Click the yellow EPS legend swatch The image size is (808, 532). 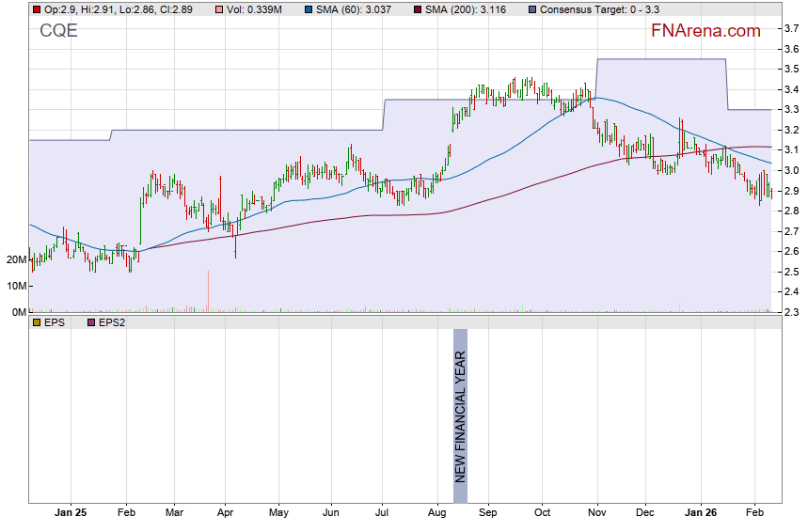[36, 322]
